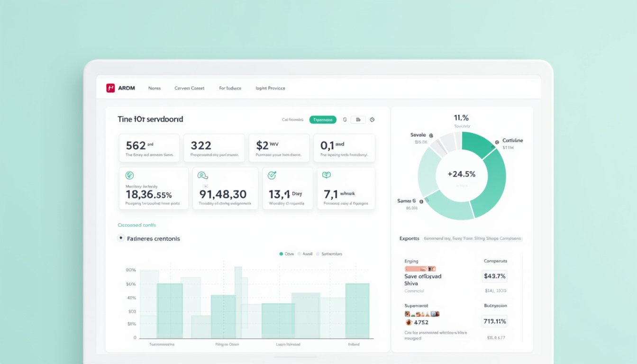Toggle the Avail series in the chart legend
This screenshot has width=637, height=364.
[306, 254]
